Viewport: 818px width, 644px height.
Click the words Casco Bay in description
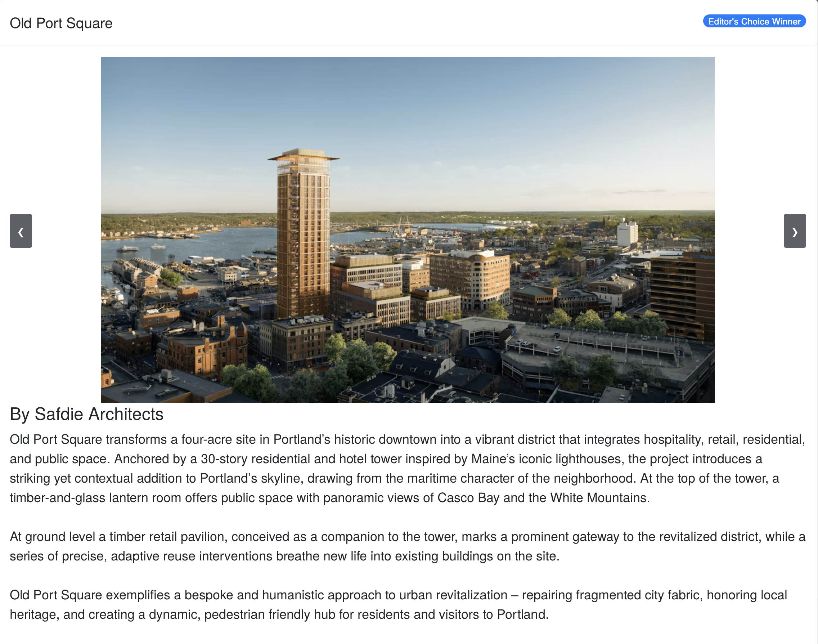click(468, 498)
